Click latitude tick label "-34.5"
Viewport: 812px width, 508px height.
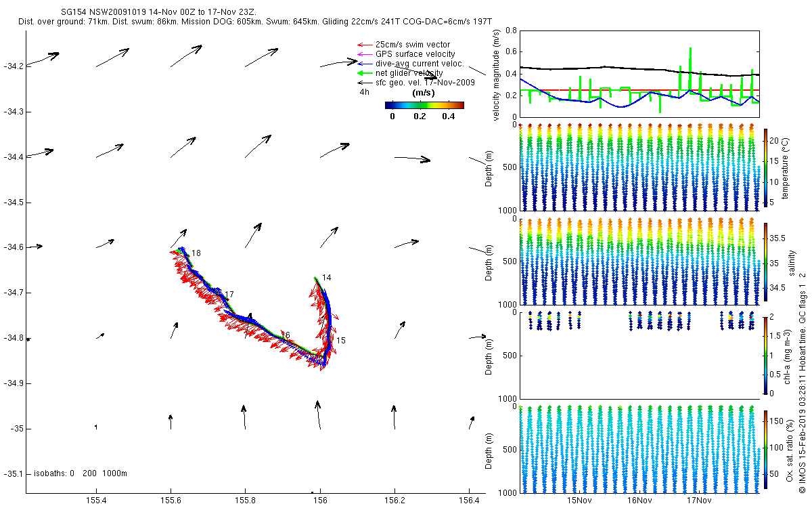coord(14,202)
